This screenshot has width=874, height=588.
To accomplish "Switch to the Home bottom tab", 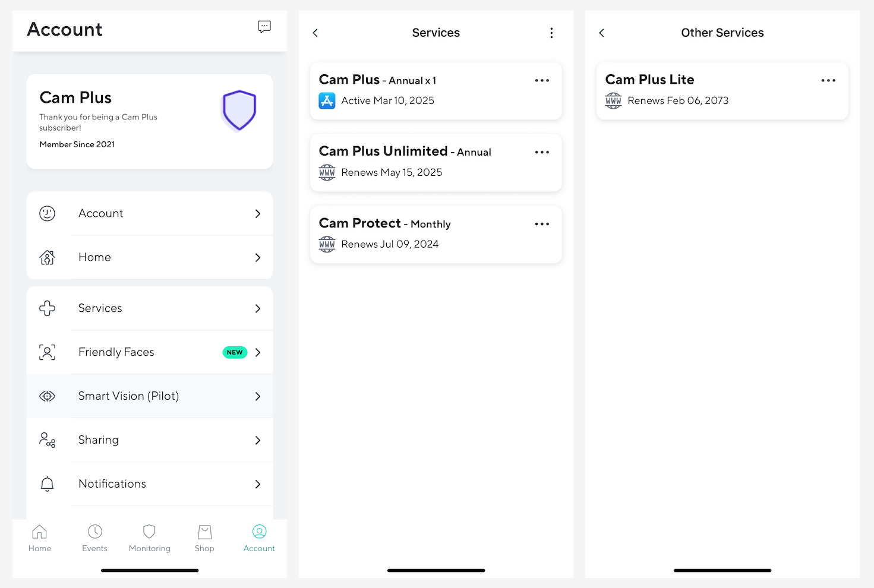I will tap(40, 539).
